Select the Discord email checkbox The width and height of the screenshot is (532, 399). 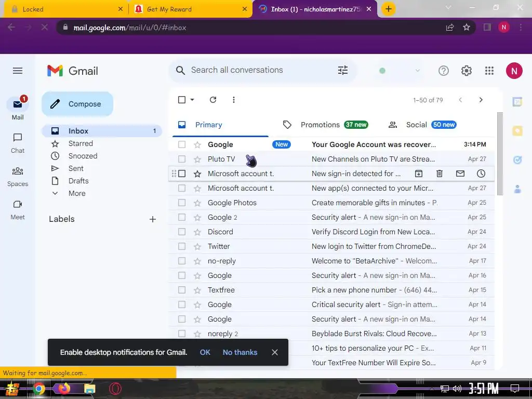(182, 232)
